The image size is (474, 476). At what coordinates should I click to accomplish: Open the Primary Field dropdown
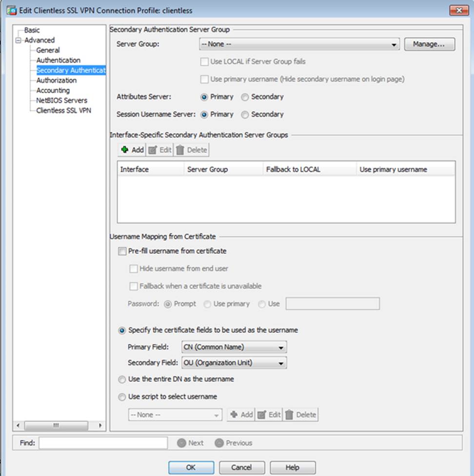(234, 347)
